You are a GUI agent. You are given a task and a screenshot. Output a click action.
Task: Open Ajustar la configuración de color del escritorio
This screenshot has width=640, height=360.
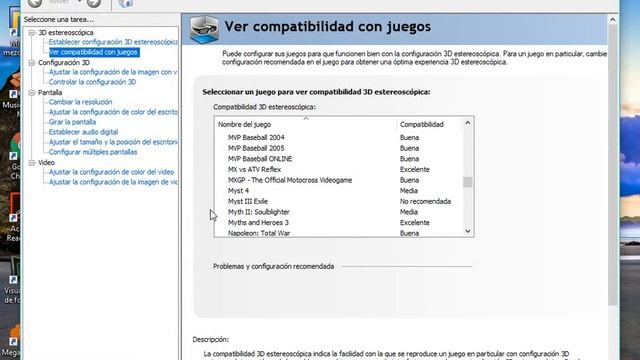click(x=113, y=112)
